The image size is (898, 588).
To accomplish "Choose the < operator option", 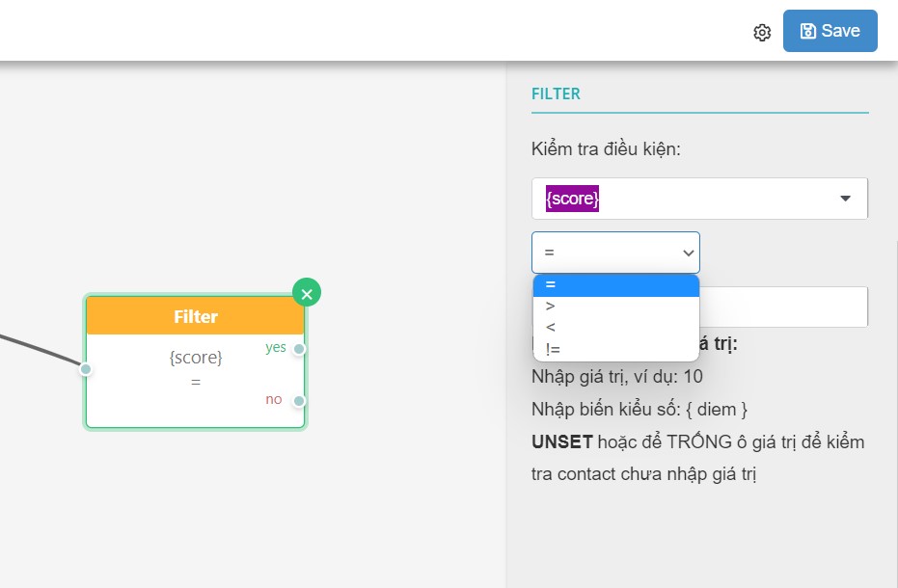I will pyautogui.click(x=615, y=328).
